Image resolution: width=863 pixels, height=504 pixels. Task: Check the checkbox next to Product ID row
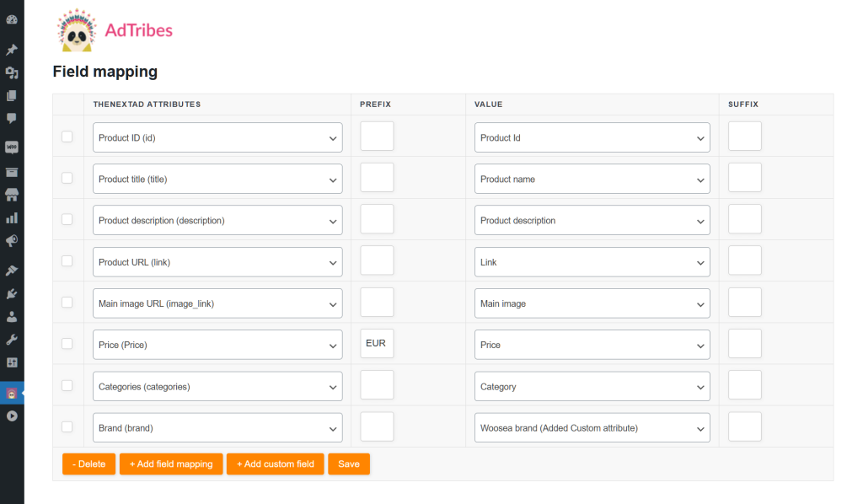point(67,136)
